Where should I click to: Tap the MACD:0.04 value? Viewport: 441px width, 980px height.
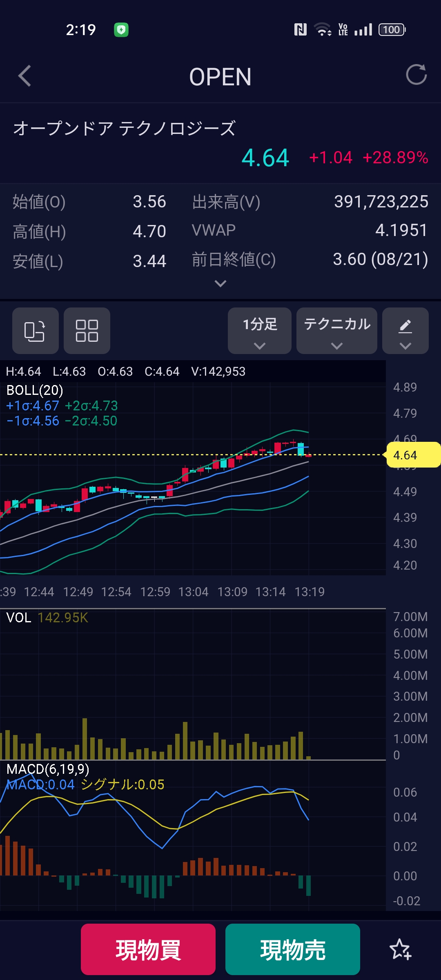tap(41, 784)
